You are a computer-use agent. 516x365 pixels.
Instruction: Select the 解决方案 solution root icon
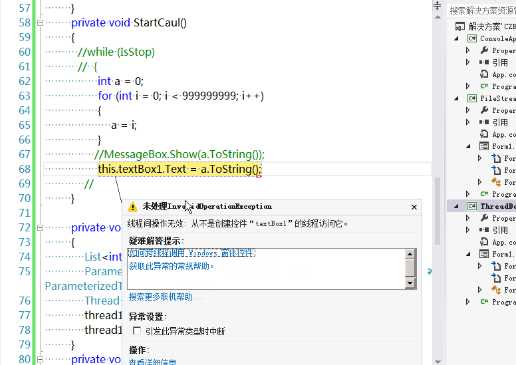(460, 26)
